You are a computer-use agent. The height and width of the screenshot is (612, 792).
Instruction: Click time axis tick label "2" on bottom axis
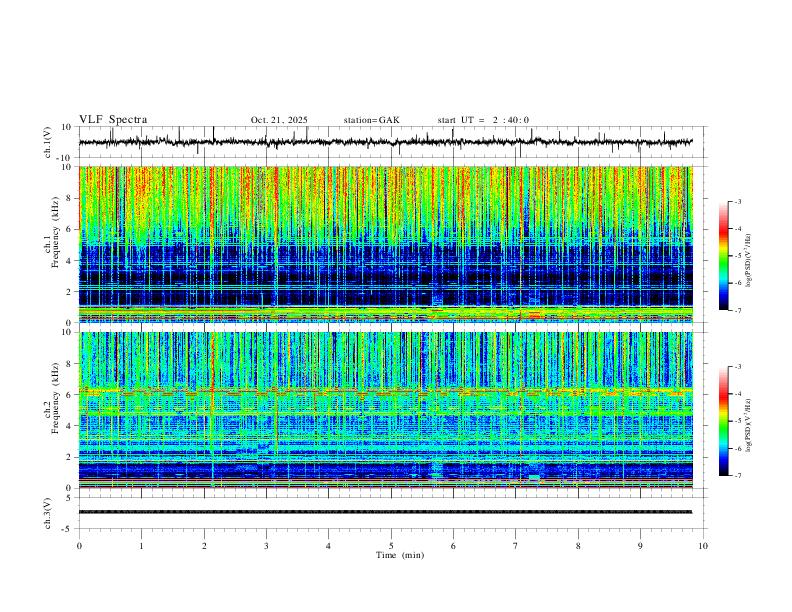point(204,546)
